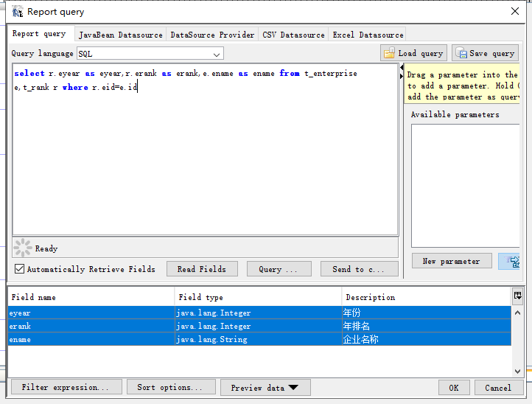The height and width of the screenshot is (404, 532).
Task: Click fields table scroll up arrow
Action: click(x=517, y=313)
